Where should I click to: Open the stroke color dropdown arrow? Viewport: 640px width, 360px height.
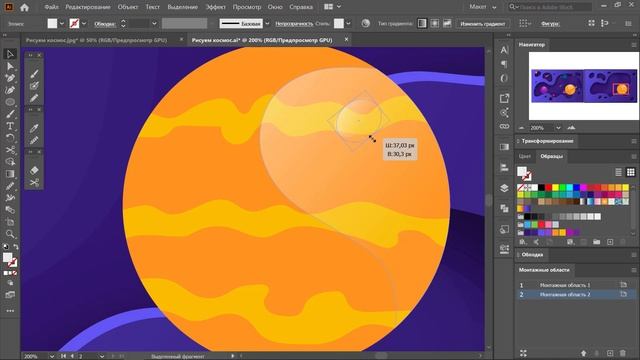click(x=84, y=24)
